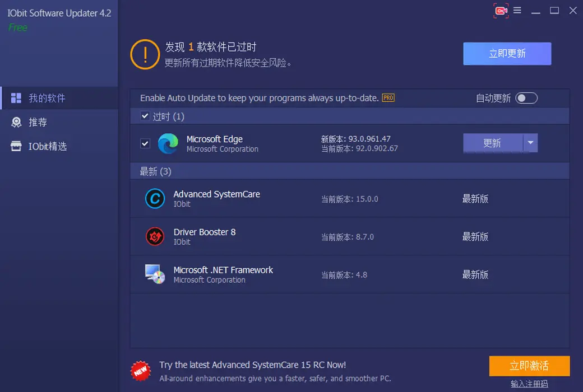Click 最新版 status for .NET Framework
Image resolution: width=583 pixels, height=392 pixels.
click(x=475, y=274)
